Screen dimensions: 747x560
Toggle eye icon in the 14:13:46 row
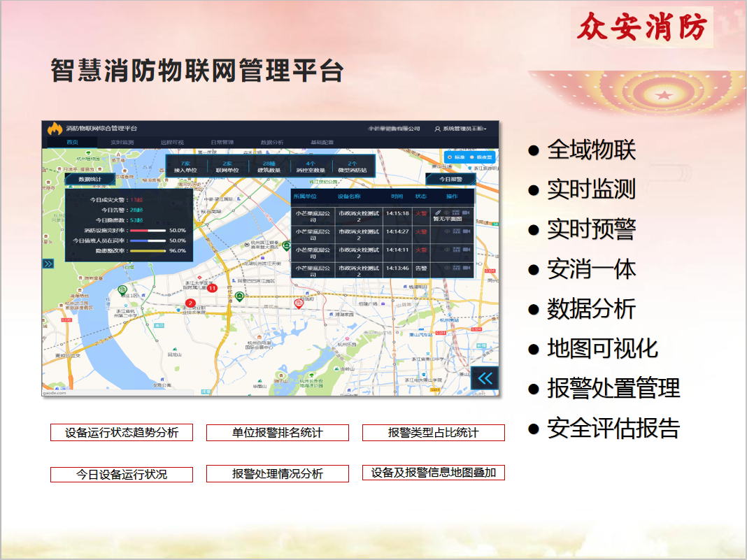(x=447, y=268)
